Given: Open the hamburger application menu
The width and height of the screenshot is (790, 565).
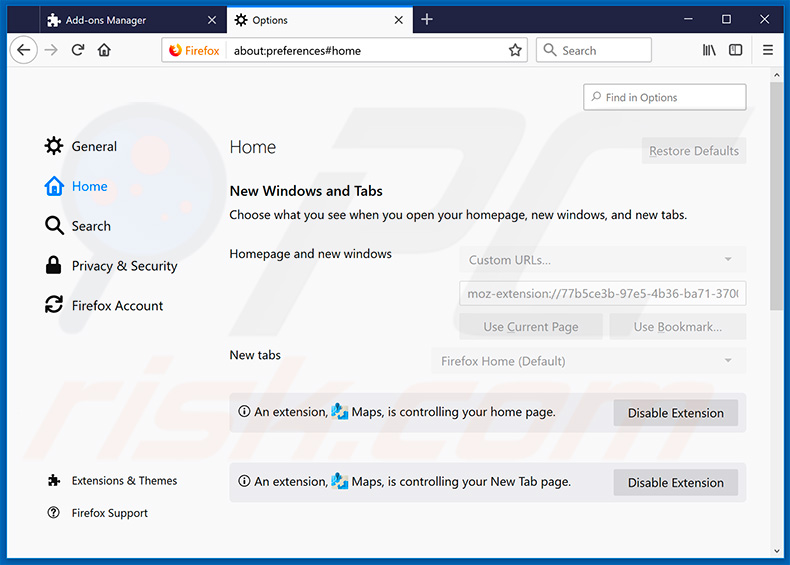Looking at the screenshot, I should click(x=768, y=50).
